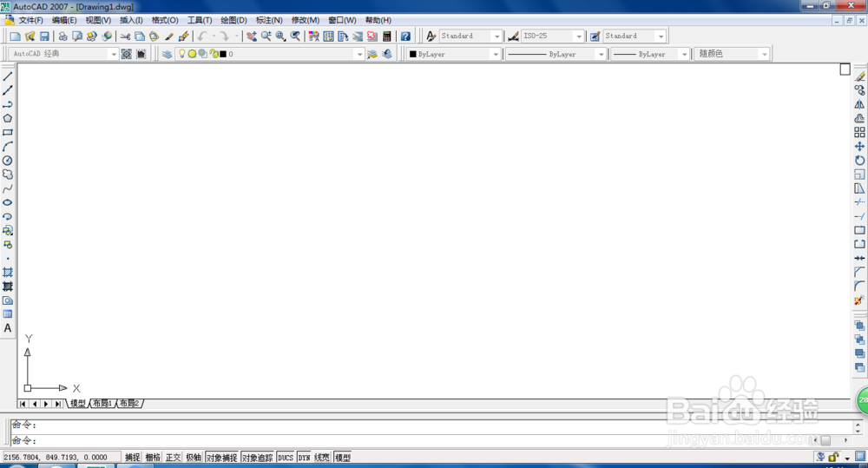Toggle 对象捕捉 object snap
Viewport: 868px width, 468px height.
coord(222,458)
